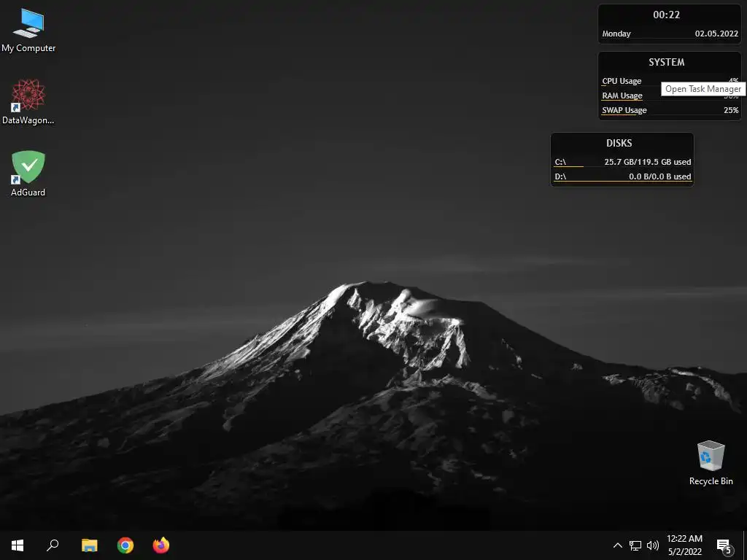Screen dimensions: 747x560
Task: Click the C:\ disk usage bar
Action: click(x=568, y=167)
